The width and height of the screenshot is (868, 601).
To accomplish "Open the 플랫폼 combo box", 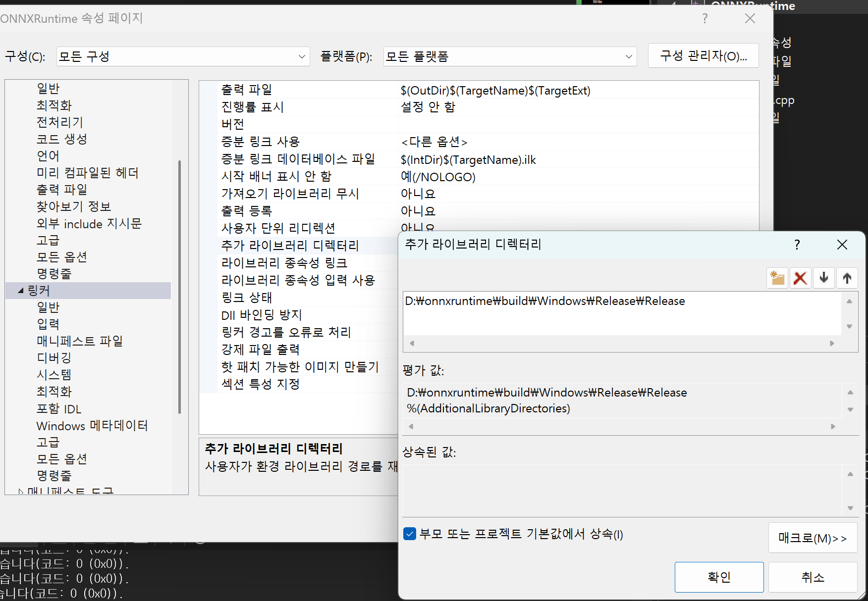I will [x=510, y=56].
